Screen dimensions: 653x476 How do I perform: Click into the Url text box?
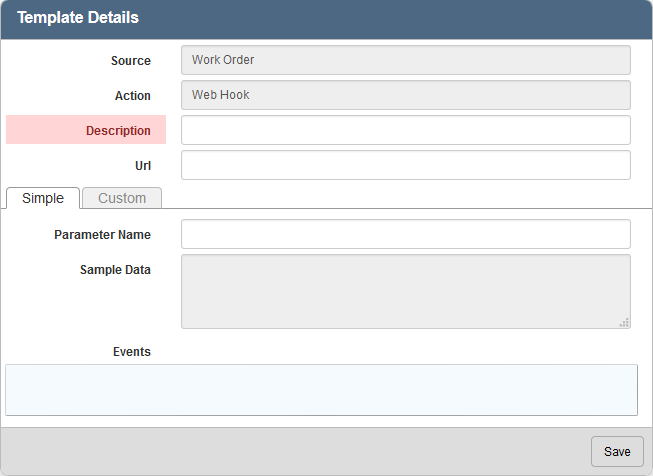pos(405,165)
